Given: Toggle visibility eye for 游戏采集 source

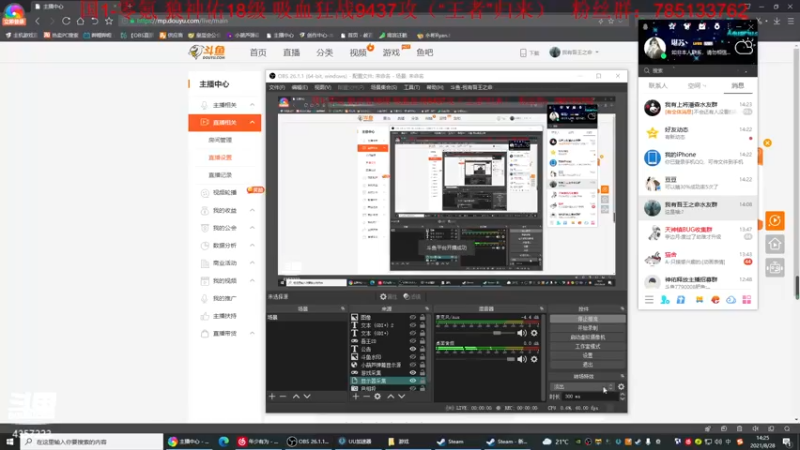Looking at the screenshot, I should tap(413, 373).
